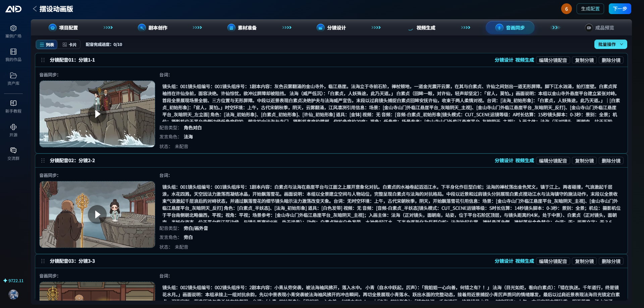Click the AID logo icon
644x308 pixels.
13,9
